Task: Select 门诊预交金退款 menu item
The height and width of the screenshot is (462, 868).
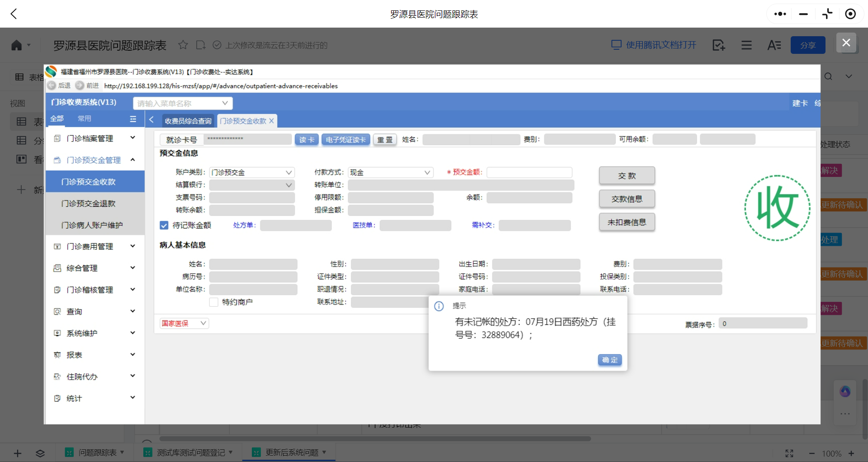Action: (95, 203)
